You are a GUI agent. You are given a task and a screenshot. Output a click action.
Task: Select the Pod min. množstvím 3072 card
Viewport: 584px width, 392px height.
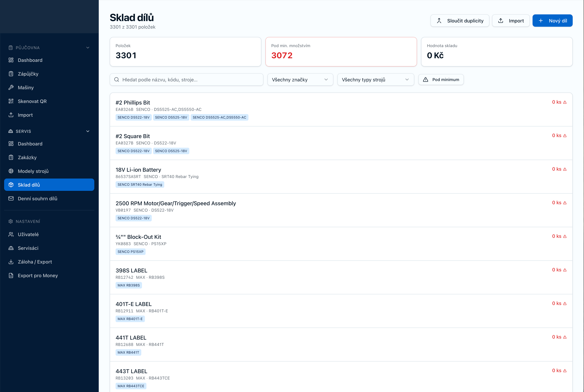[x=341, y=52]
